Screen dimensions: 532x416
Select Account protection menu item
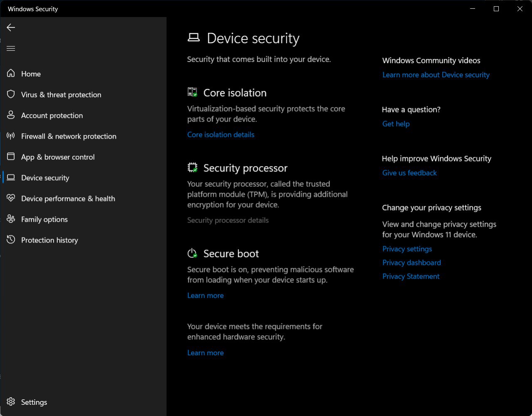click(x=52, y=115)
